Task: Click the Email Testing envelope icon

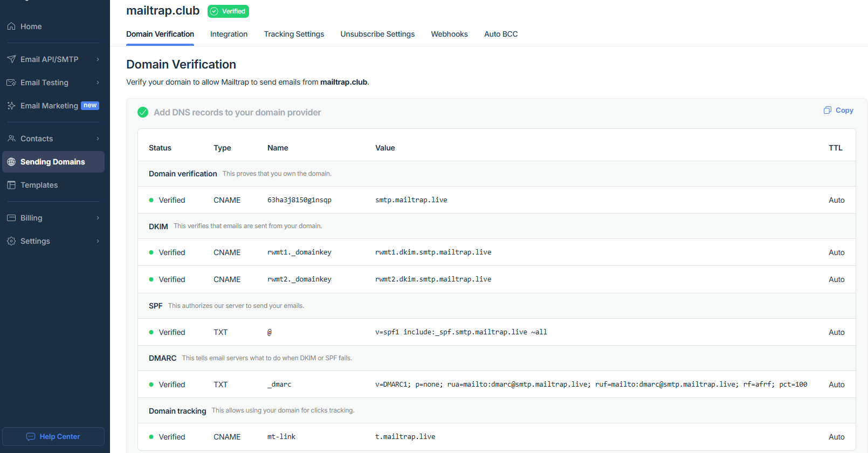Action: point(11,83)
